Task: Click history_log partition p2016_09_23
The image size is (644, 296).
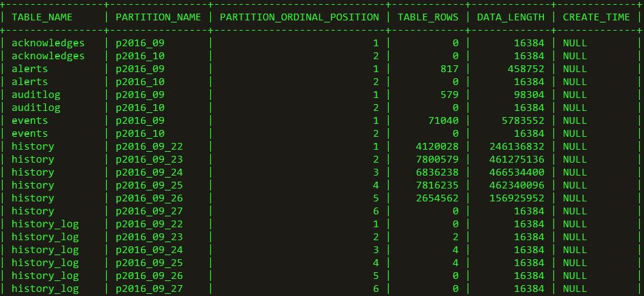Action: coord(150,237)
